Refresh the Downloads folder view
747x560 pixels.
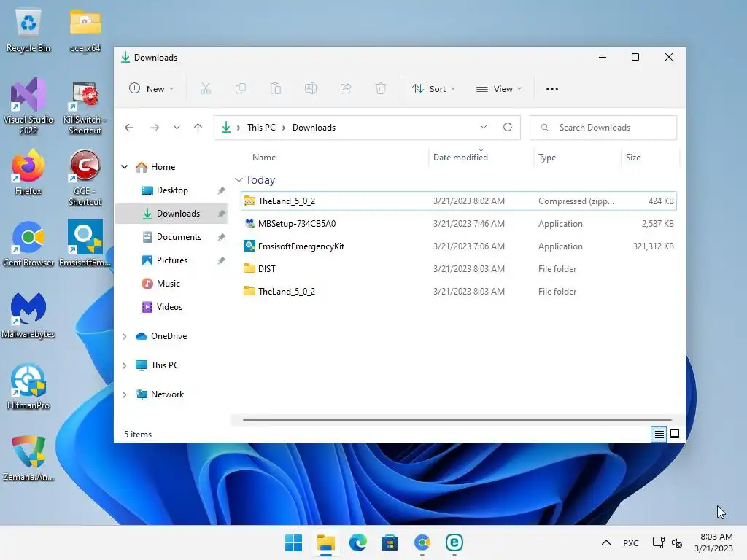508,127
